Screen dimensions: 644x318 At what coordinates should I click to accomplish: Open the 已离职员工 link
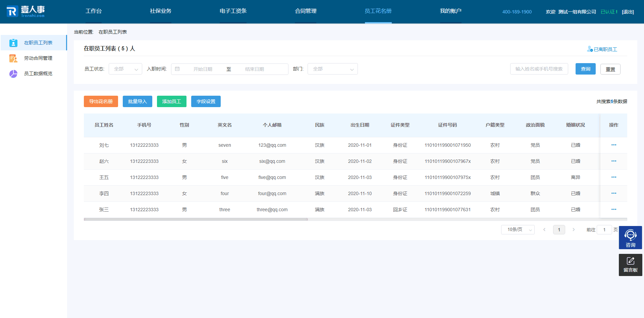click(605, 49)
